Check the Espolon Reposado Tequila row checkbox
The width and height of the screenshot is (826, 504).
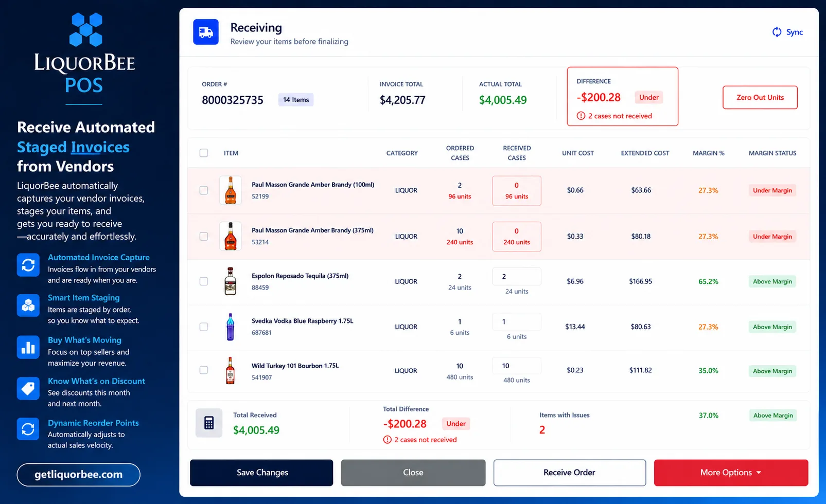click(204, 281)
